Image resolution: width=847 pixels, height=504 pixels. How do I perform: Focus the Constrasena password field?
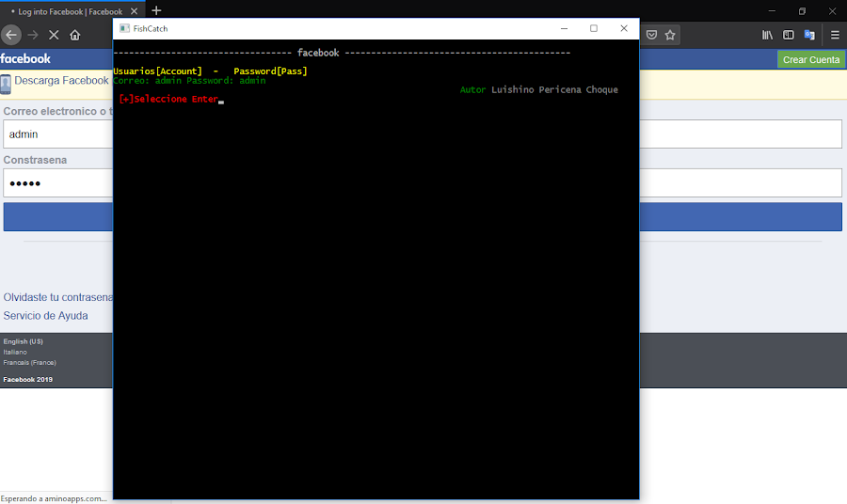[57, 183]
